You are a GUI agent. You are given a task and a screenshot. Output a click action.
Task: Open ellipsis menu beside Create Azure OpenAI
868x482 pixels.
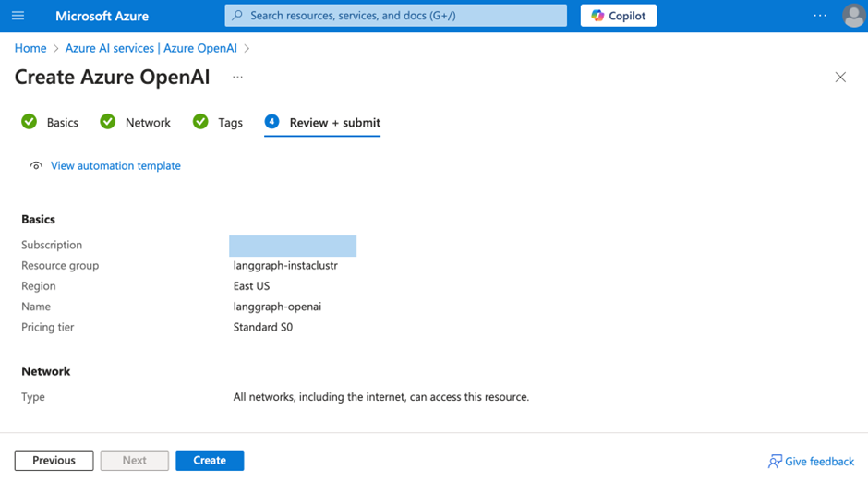237,77
